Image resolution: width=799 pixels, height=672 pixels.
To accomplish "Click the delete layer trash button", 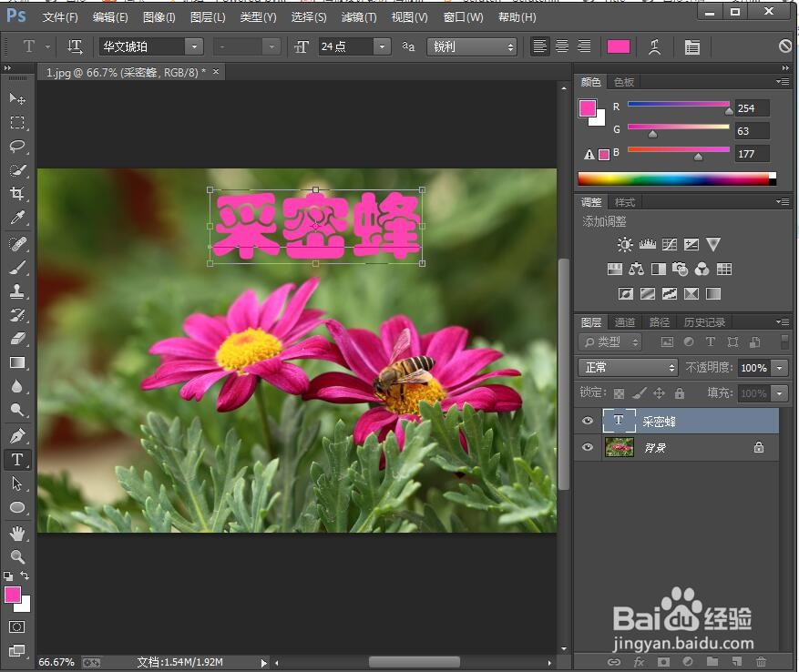I will tap(761, 662).
